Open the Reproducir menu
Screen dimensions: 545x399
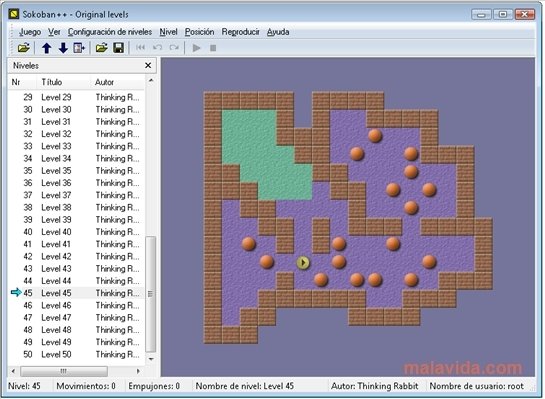click(241, 32)
